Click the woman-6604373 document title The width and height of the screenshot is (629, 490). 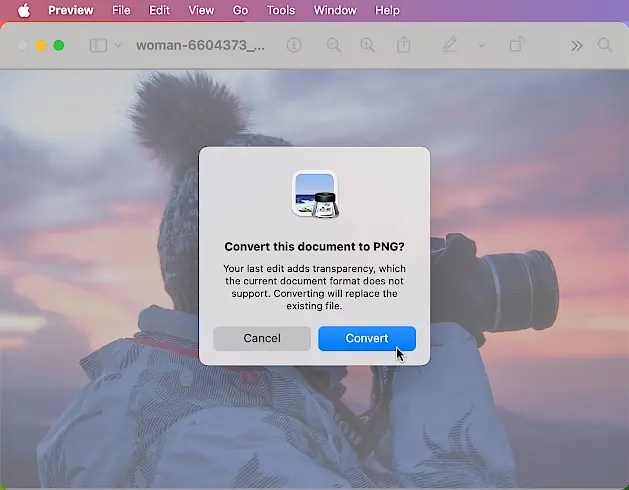click(201, 45)
